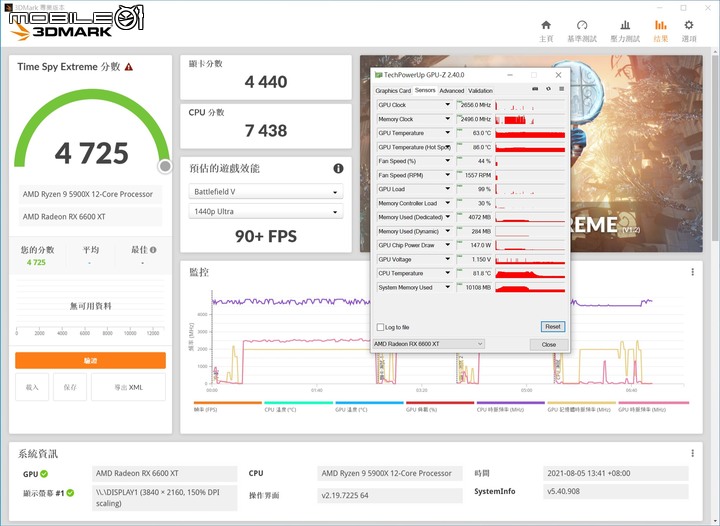Viewport: 720px width, 526px height.
Task: Expand the Fan Speed (%) sensor dropdown arrow
Action: pos(447,161)
